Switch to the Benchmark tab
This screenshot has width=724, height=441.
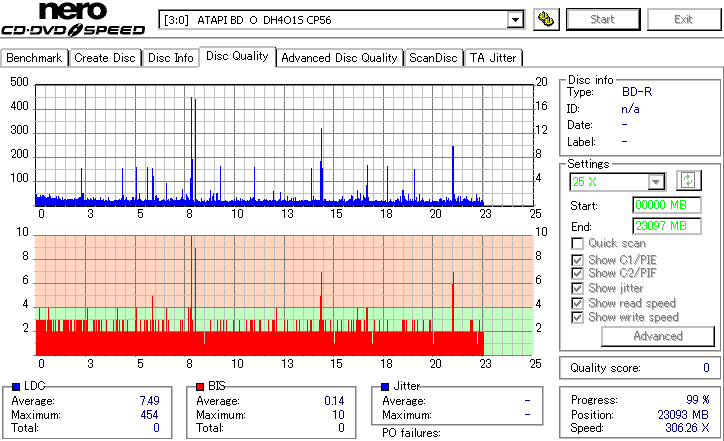click(34, 58)
